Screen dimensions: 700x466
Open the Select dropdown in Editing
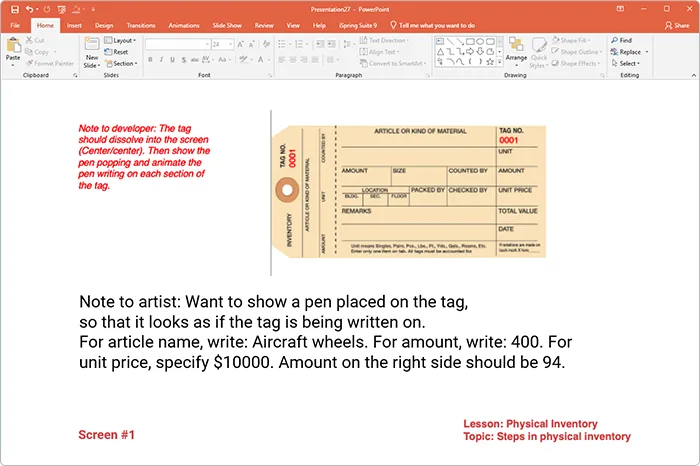click(x=625, y=63)
